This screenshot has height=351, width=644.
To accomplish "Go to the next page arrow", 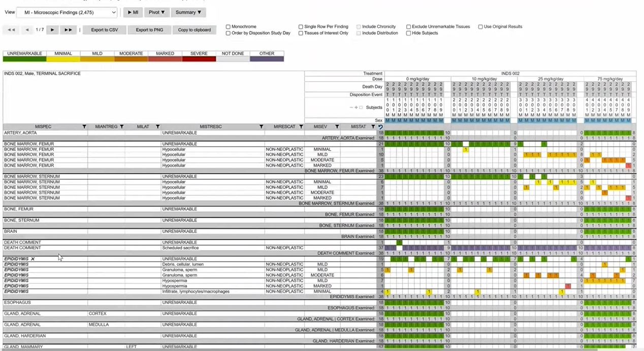I will [52, 30].
